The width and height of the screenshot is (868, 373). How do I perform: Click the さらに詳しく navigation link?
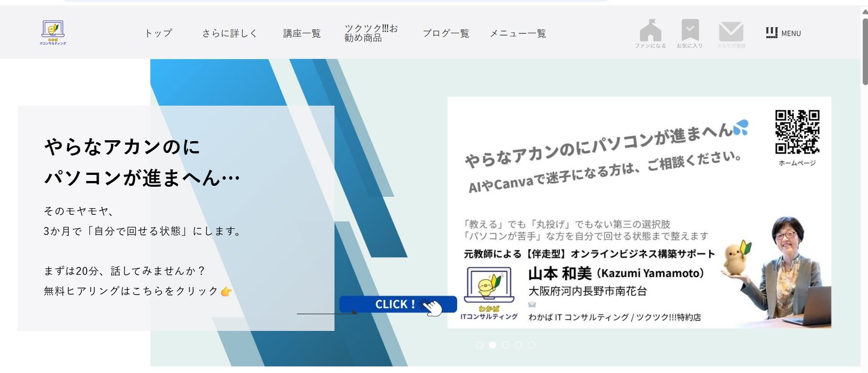coord(230,33)
